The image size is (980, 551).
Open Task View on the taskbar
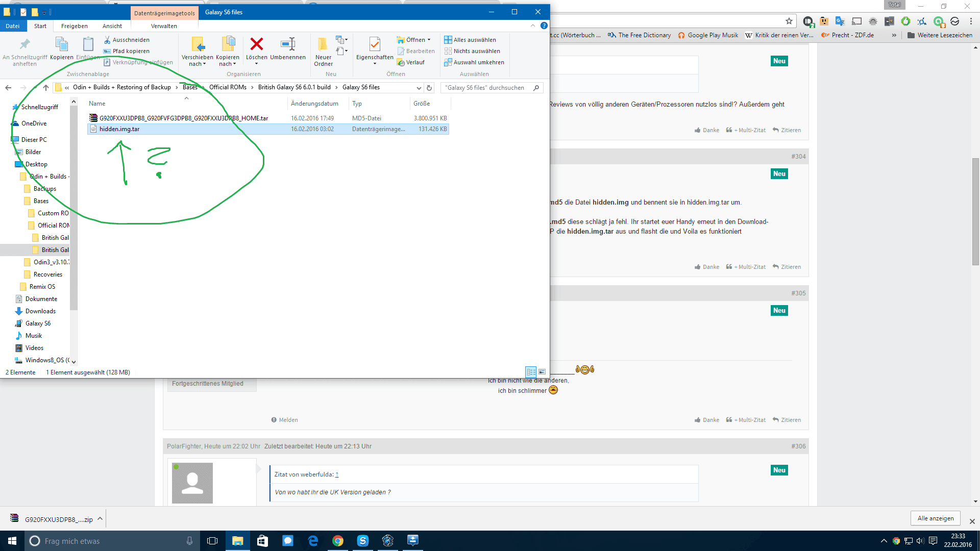click(x=212, y=541)
